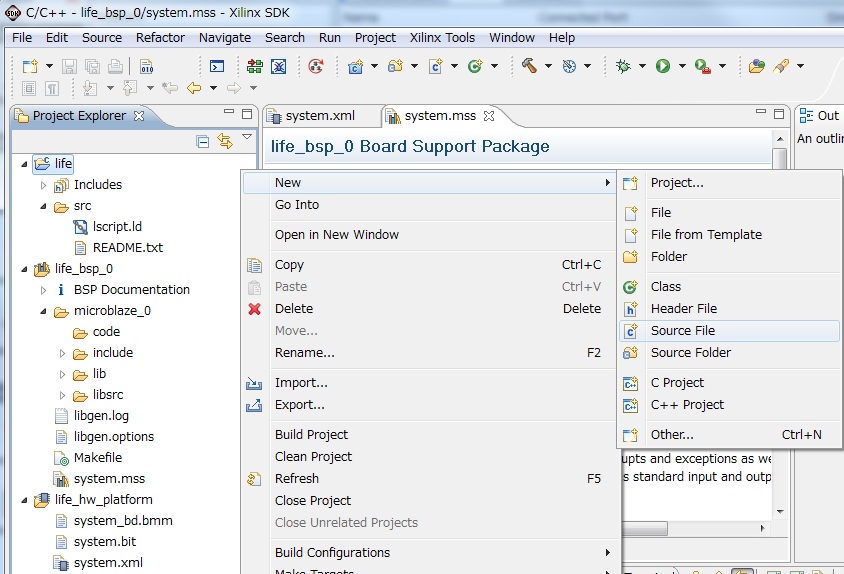
Task: Click the Debug bug toolbar icon
Action: click(623, 66)
